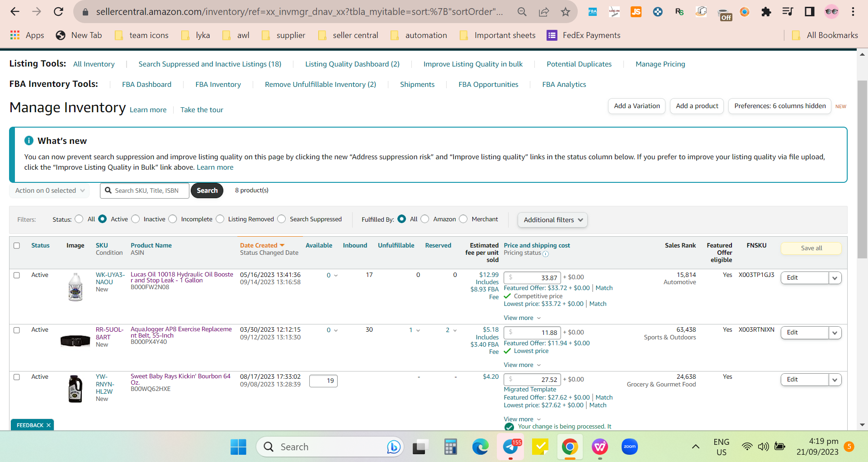Viewport: 868px width, 462px height.
Task: Open the Extensions puzzle piece menu
Action: tap(766, 12)
